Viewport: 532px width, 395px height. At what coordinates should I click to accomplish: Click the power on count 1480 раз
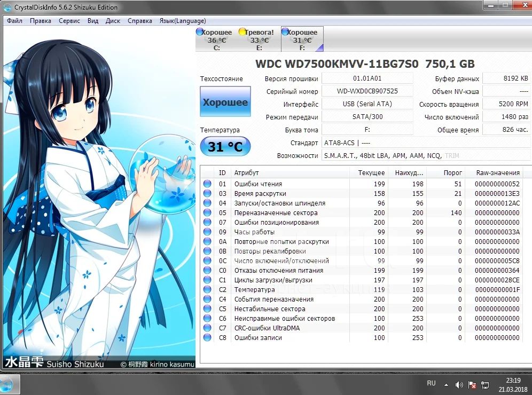click(506, 117)
